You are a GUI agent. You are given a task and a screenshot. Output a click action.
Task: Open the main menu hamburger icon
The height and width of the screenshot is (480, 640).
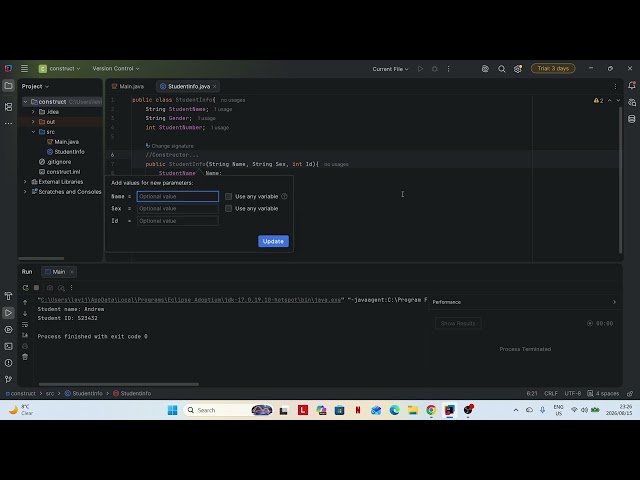click(x=24, y=69)
